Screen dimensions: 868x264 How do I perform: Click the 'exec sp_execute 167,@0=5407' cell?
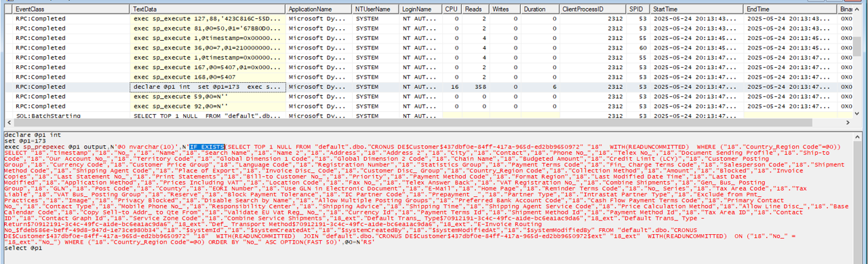[x=208, y=67]
